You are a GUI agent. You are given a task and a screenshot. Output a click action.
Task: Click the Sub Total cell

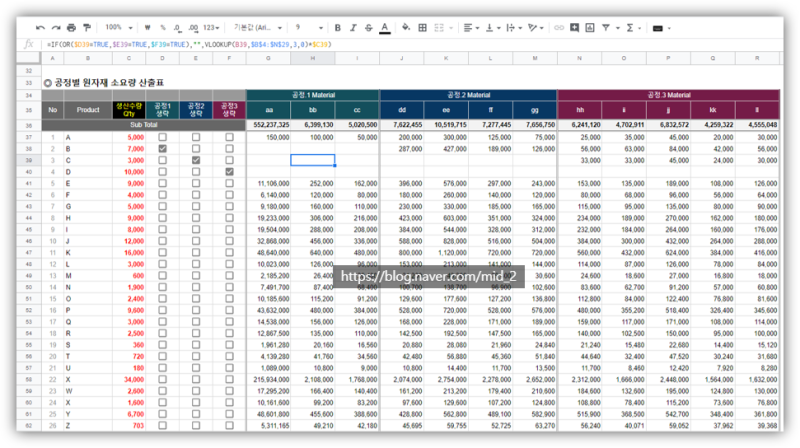(x=143, y=125)
